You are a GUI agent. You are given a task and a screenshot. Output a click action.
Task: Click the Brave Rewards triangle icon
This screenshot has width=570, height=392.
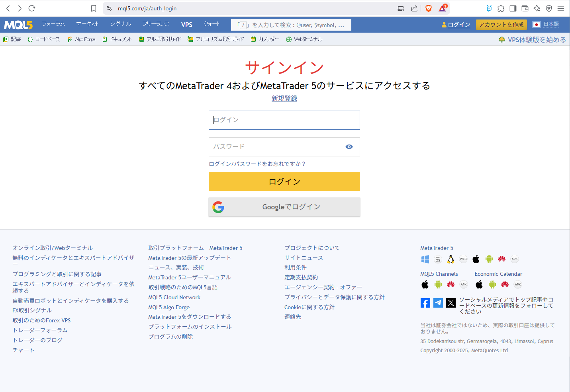coord(443,8)
